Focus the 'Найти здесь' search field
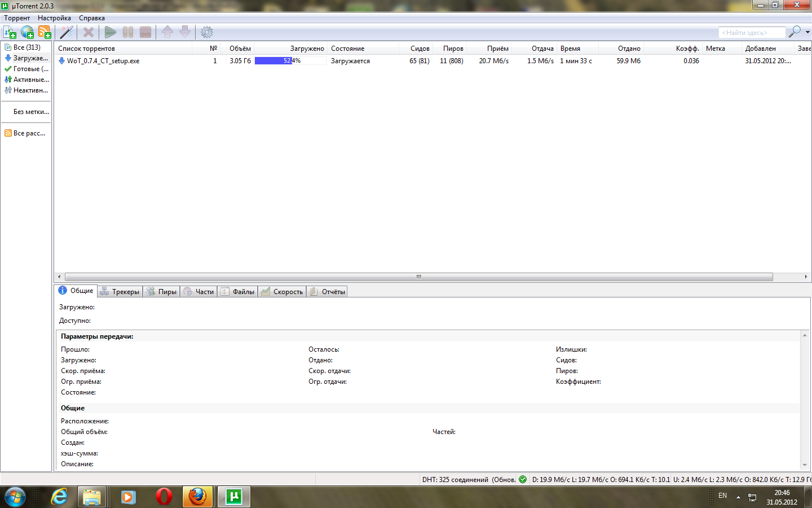Image resolution: width=812 pixels, height=508 pixels. click(x=752, y=33)
